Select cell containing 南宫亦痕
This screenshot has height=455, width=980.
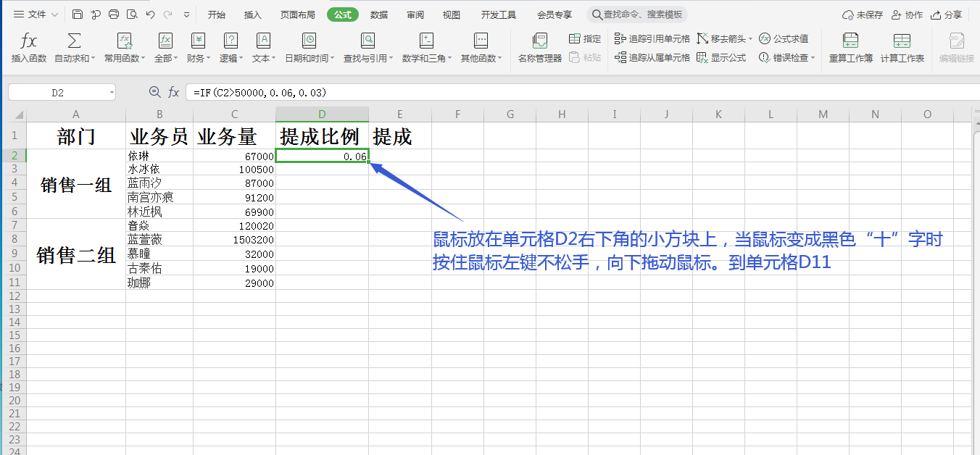pyautogui.click(x=159, y=198)
